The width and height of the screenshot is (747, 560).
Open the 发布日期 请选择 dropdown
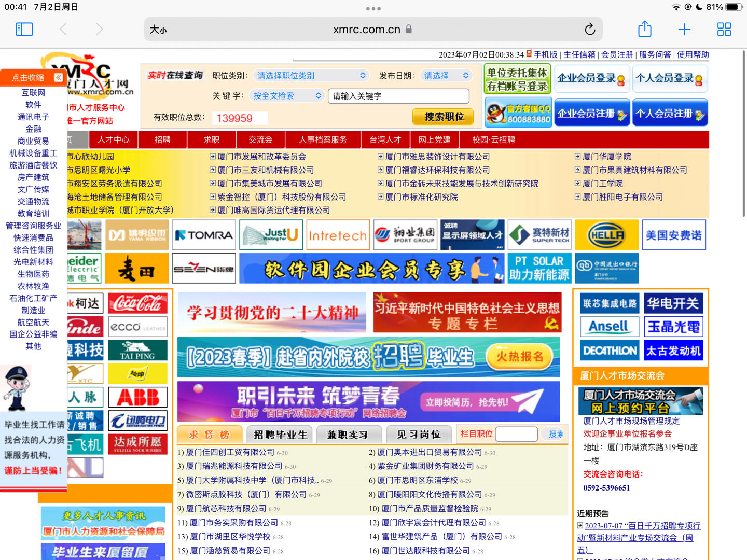[x=446, y=76]
